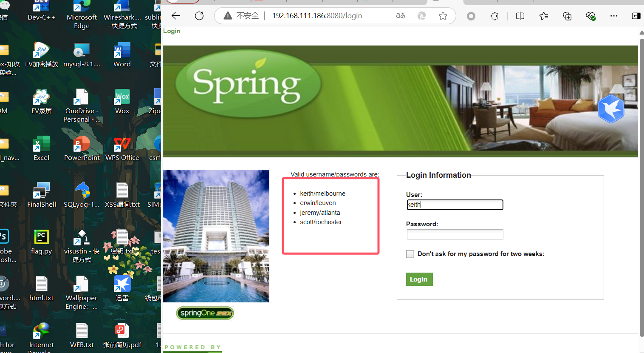Image resolution: width=644 pixels, height=353 pixels.
Task: Focus the Password input field
Action: pyautogui.click(x=455, y=234)
